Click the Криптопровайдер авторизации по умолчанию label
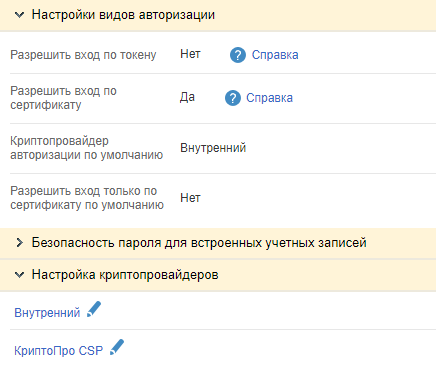This screenshot has width=436, height=369. tap(87, 148)
